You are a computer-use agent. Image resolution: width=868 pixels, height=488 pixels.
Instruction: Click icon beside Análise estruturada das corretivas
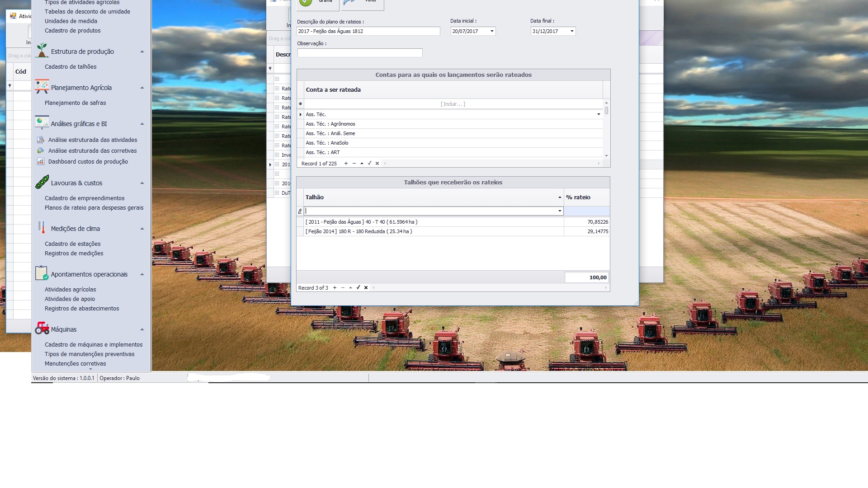(40, 151)
